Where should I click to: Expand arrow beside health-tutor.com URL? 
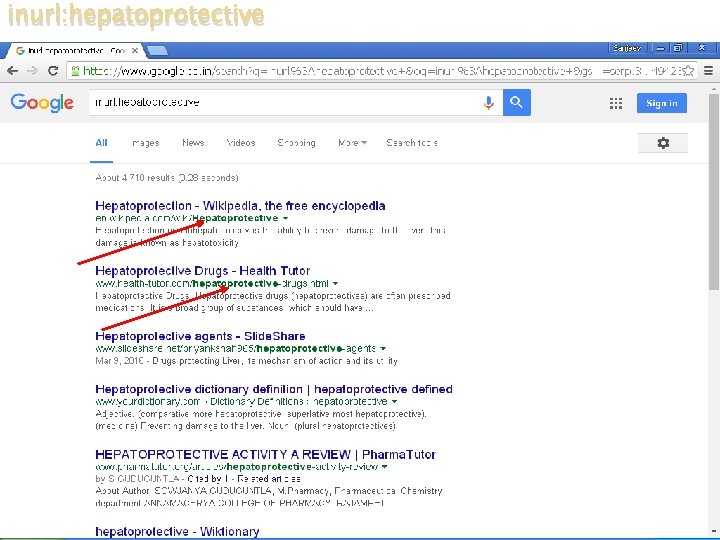pos(335,283)
